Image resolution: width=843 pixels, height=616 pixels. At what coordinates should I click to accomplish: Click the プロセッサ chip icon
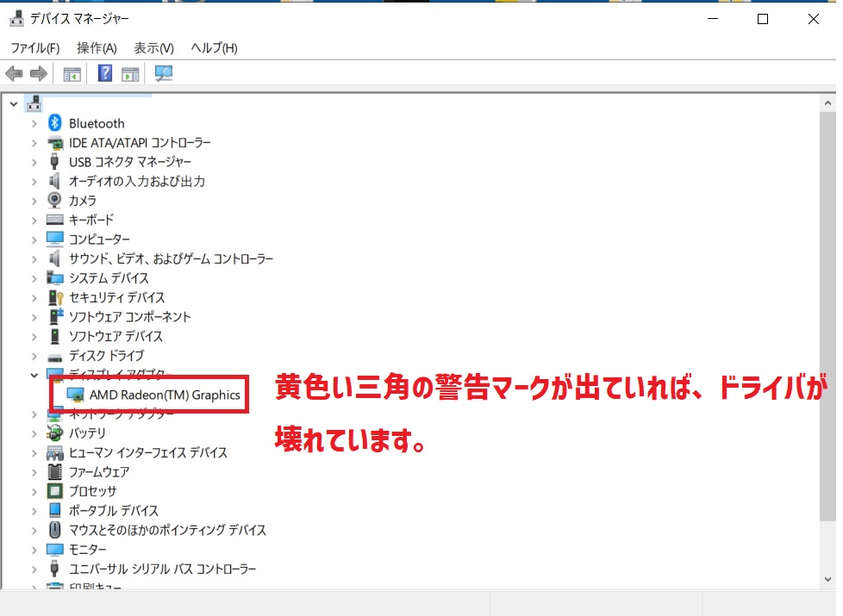(55, 491)
